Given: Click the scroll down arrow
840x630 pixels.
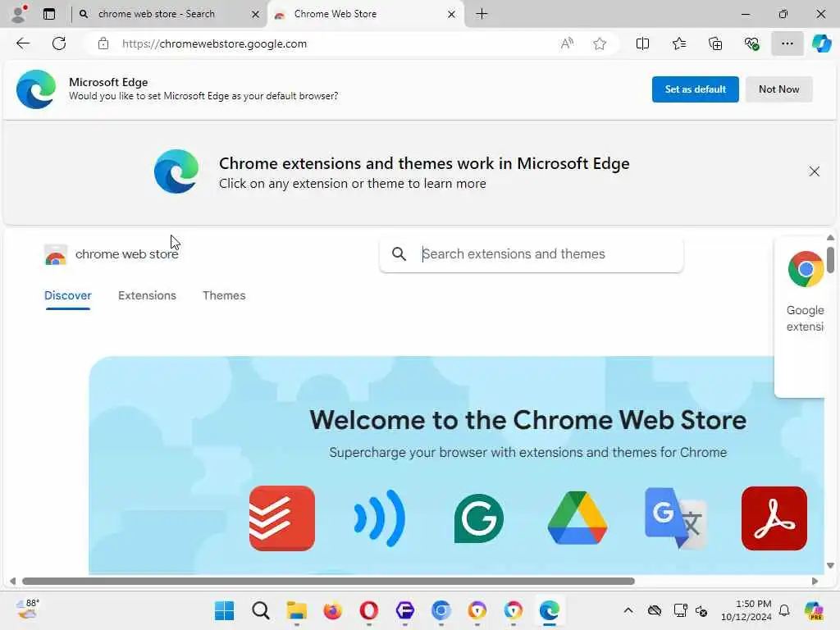Looking at the screenshot, I should point(830,566).
